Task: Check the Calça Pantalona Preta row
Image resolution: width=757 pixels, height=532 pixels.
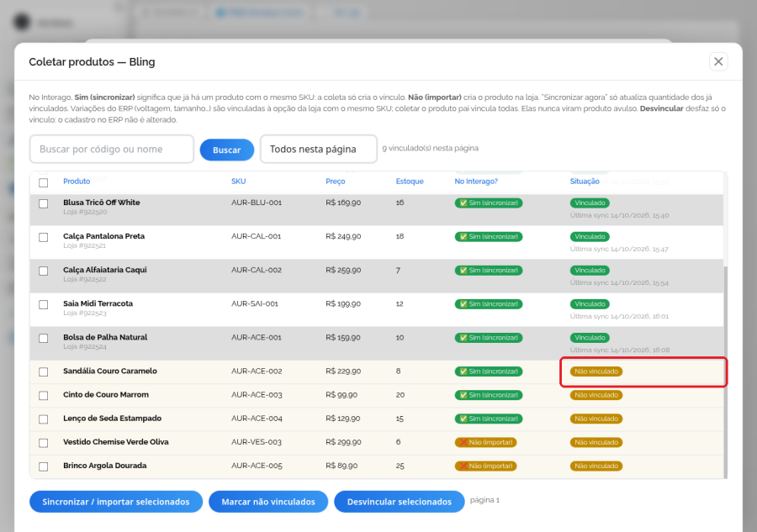Action: [44, 237]
